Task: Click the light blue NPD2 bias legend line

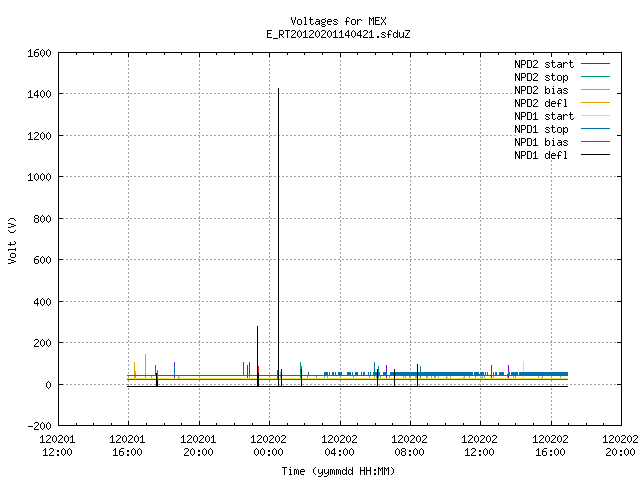Action: click(x=595, y=89)
